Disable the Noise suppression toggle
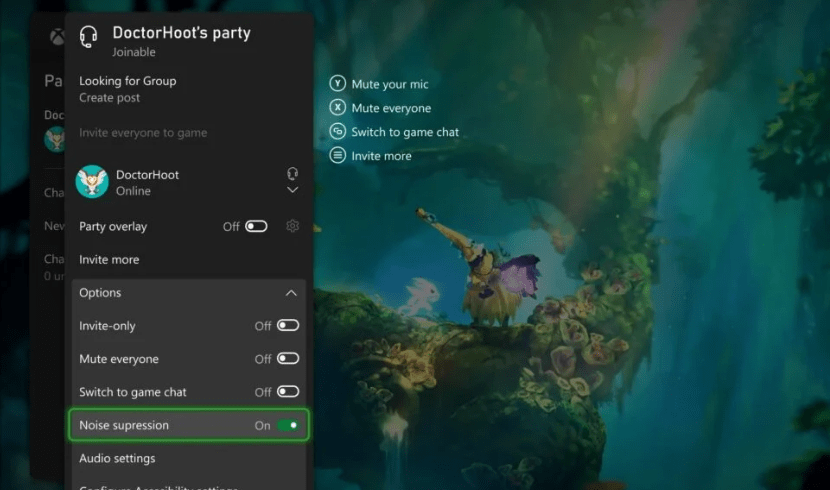The image size is (830, 490). pos(288,425)
